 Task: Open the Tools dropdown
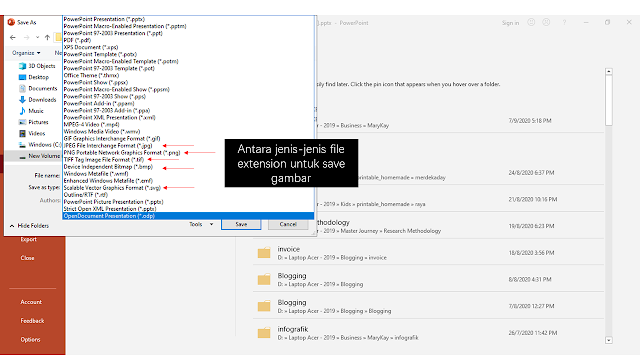(201, 224)
